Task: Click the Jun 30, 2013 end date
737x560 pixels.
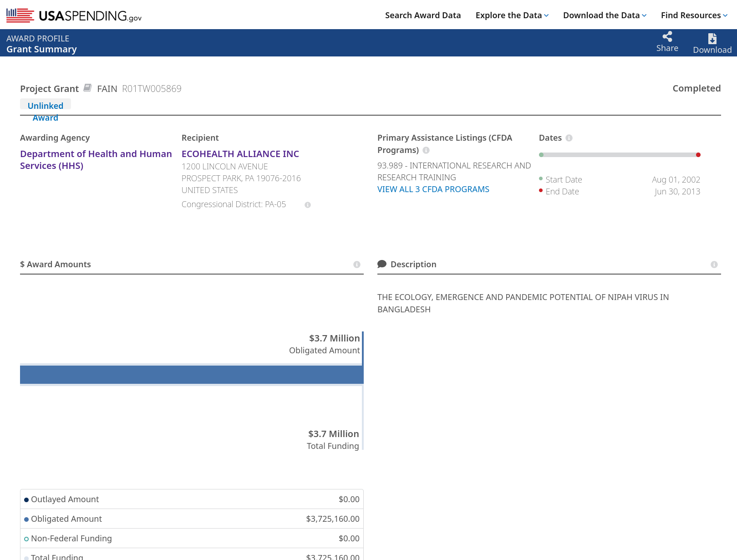Action: pyautogui.click(x=677, y=192)
